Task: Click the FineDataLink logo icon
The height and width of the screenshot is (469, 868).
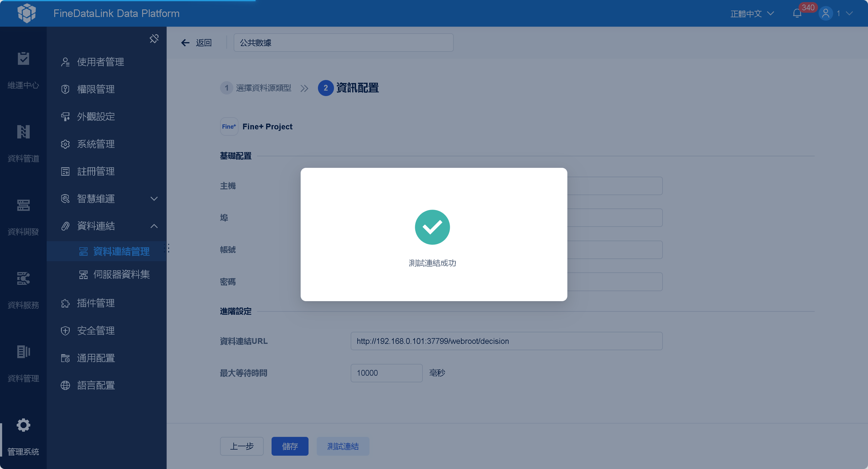Action: click(27, 13)
